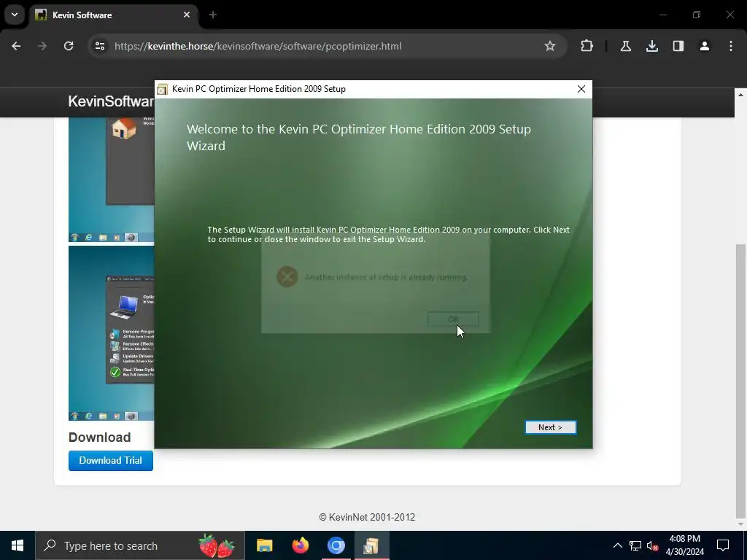Viewport: 747px width, 560px height.
Task: Click the setup installer taskbar icon
Action: [371, 545]
